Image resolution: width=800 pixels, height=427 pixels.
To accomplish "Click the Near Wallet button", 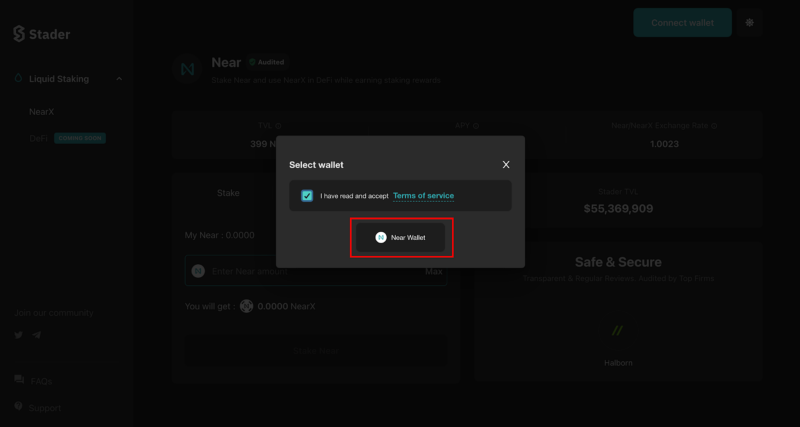I will [401, 237].
